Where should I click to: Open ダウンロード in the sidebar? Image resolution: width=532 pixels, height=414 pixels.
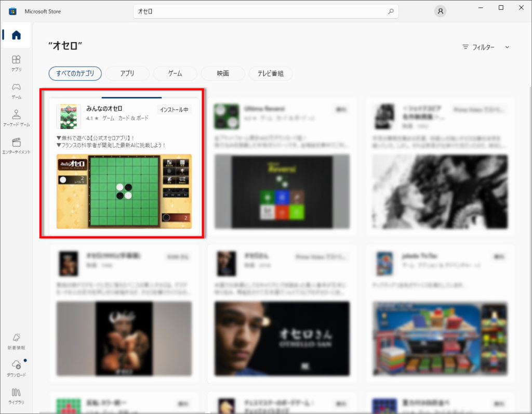coord(16,368)
